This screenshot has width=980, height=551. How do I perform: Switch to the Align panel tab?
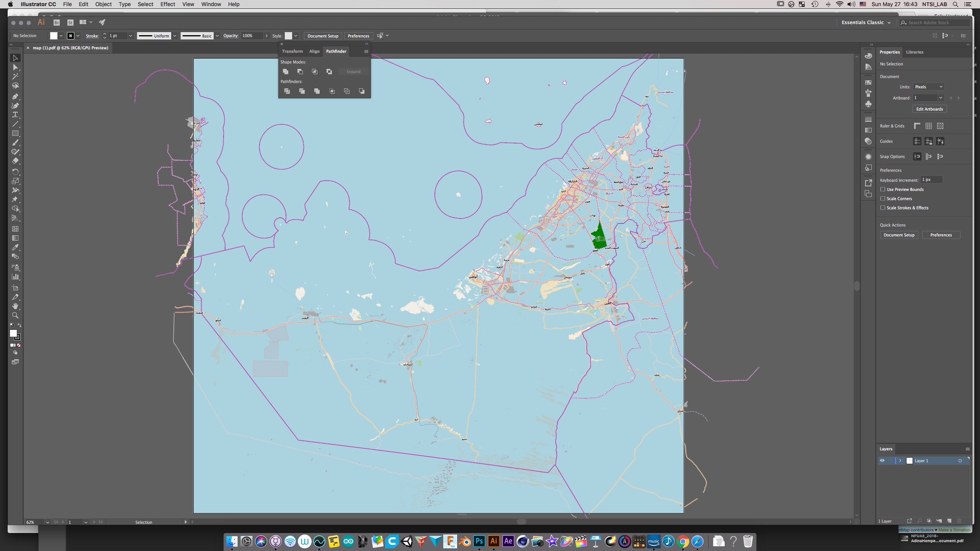coord(314,51)
